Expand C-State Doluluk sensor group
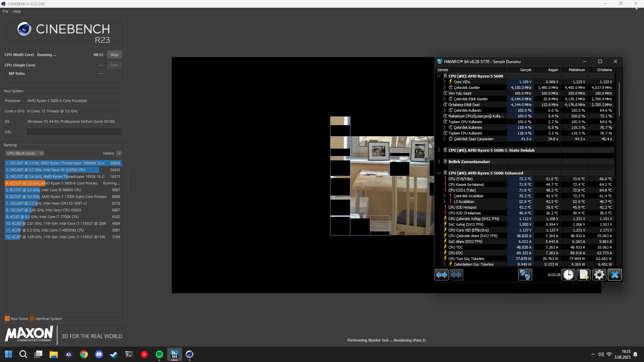Screen dimensions: 644x362 439,150
